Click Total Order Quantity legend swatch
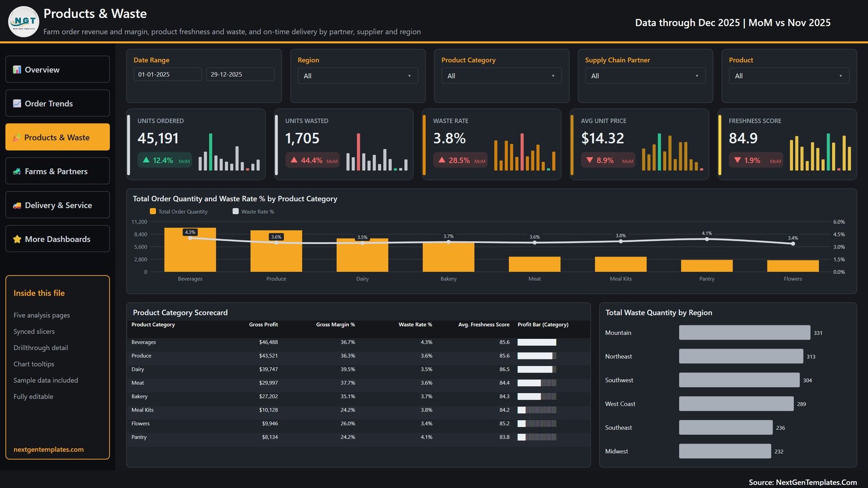868x488 pixels. point(153,211)
